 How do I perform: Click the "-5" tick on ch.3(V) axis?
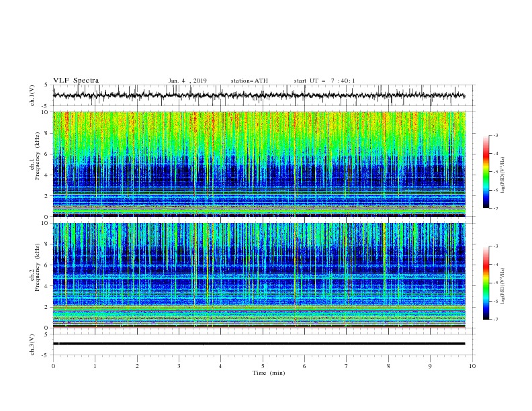coord(46,355)
